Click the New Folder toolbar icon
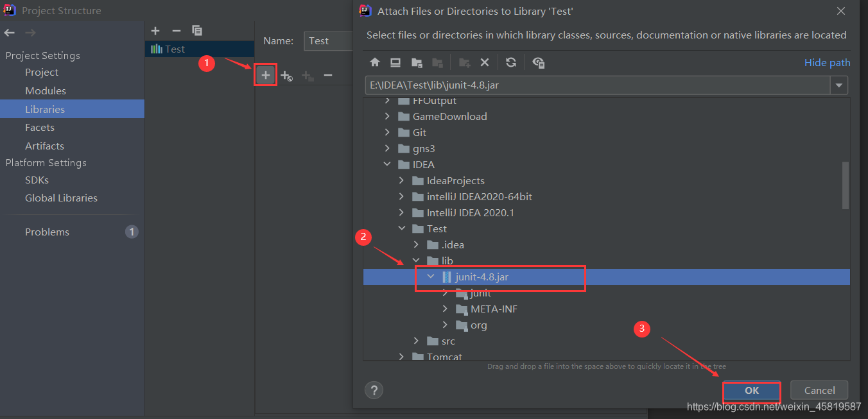Screen dimensions: 868x419 (465, 62)
